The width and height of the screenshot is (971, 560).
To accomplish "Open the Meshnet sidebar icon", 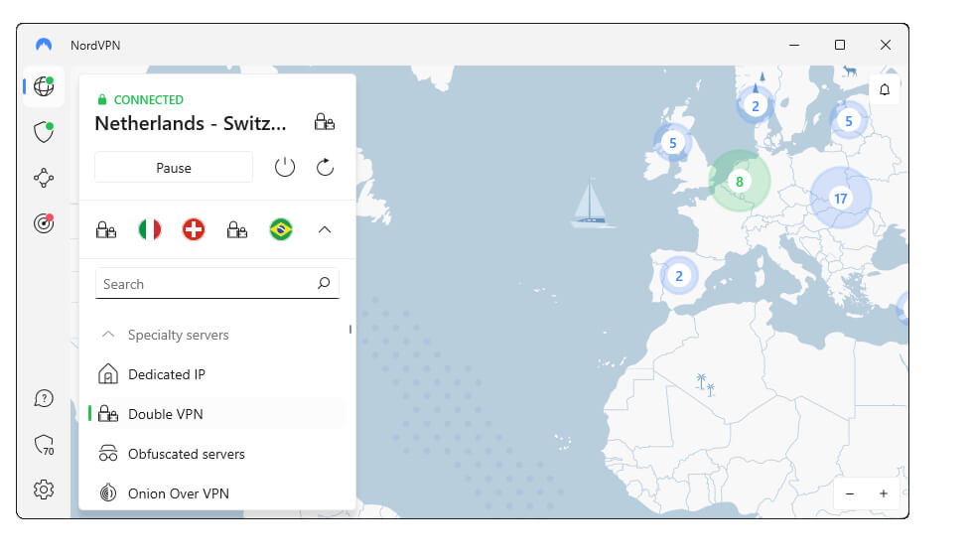I will pos(44,178).
